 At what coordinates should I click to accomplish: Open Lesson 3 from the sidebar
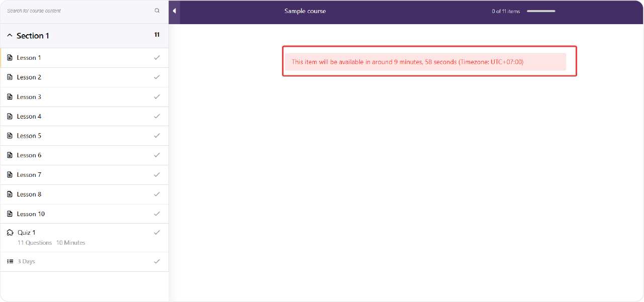pyautogui.click(x=29, y=96)
